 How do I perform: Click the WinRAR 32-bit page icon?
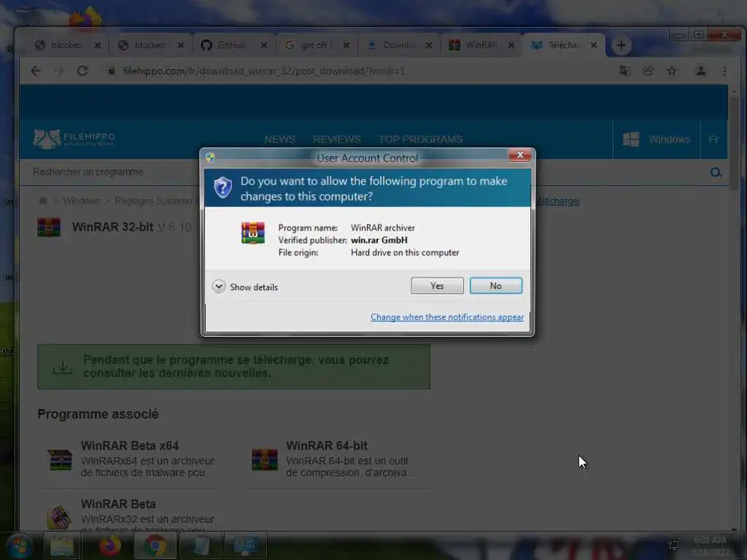tap(49, 227)
